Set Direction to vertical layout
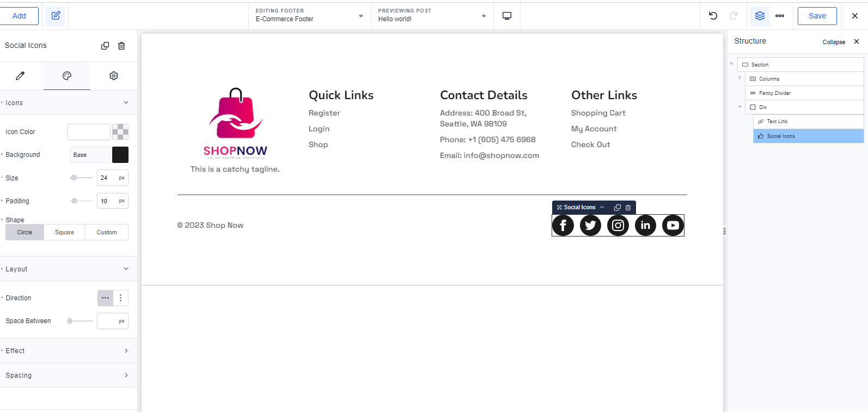Viewport: 868px width, 412px height. point(121,298)
